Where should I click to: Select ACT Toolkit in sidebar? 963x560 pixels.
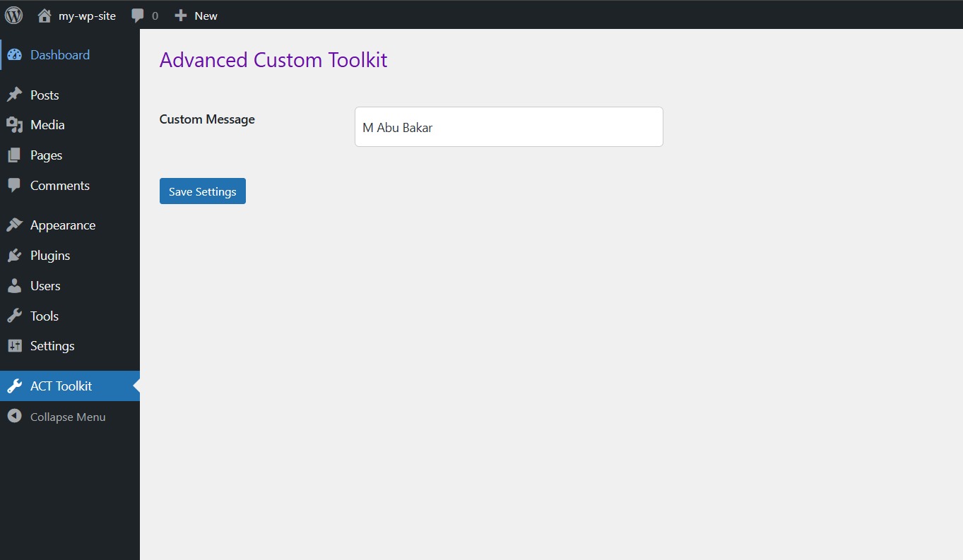tap(61, 386)
